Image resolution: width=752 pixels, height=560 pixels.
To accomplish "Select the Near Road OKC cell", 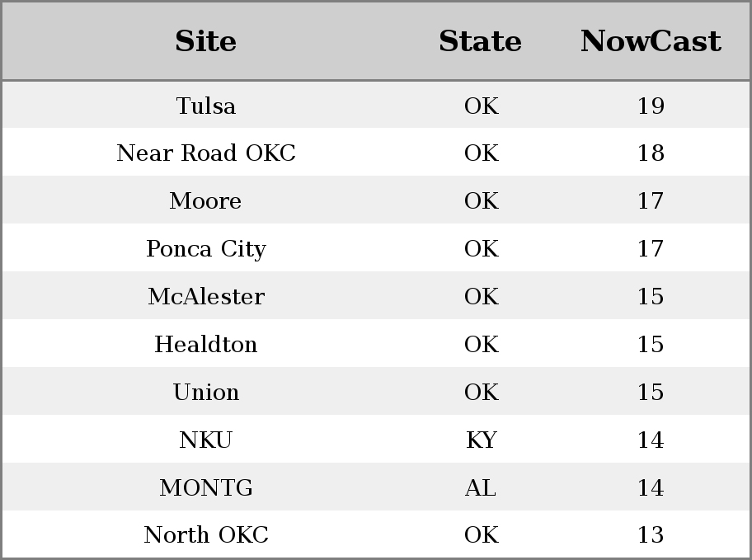I will click(206, 153).
